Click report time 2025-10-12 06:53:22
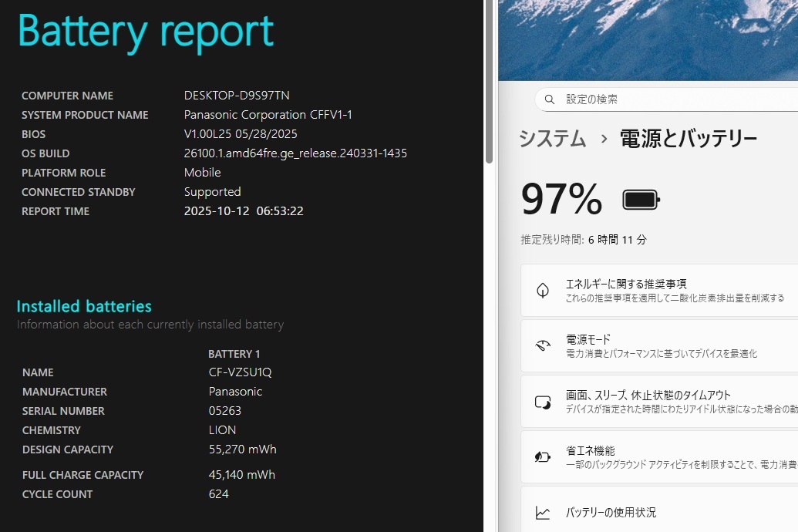The width and height of the screenshot is (798, 532). (x=244, y=210)
